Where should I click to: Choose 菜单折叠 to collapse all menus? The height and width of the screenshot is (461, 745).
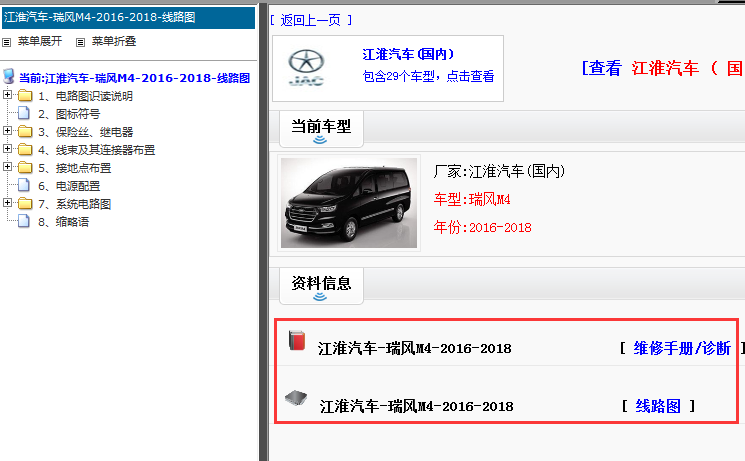[x=114, y=41]
